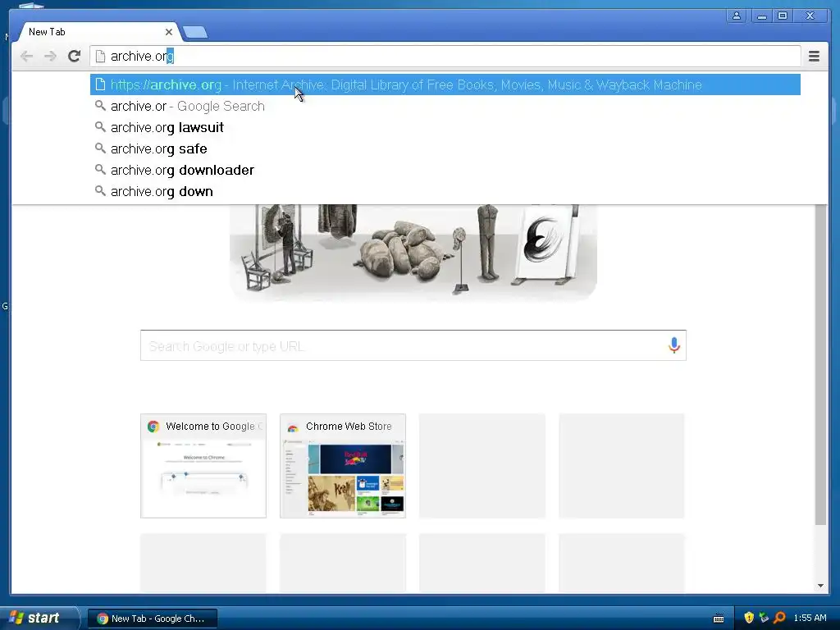
Task: Click the Chrome Web Store tile favicon
Action: coord(293,427)
